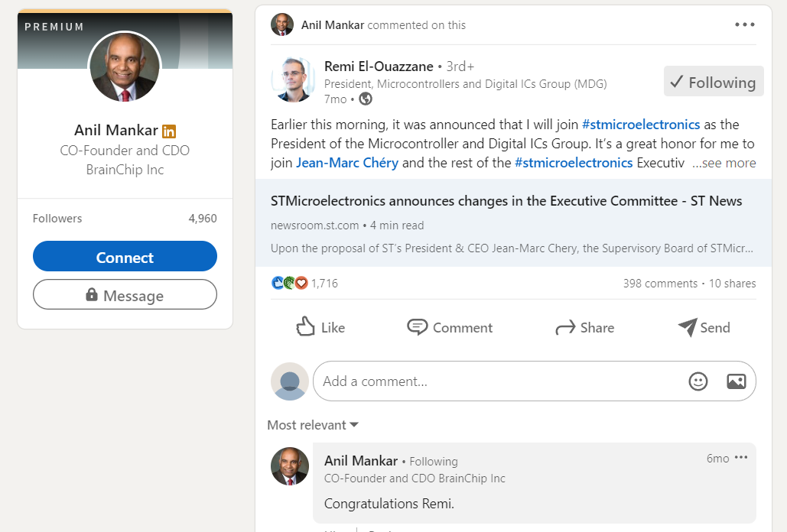Expand the post text with see more
This screenshot has width=787, height=532.
[x=724, y=163]
